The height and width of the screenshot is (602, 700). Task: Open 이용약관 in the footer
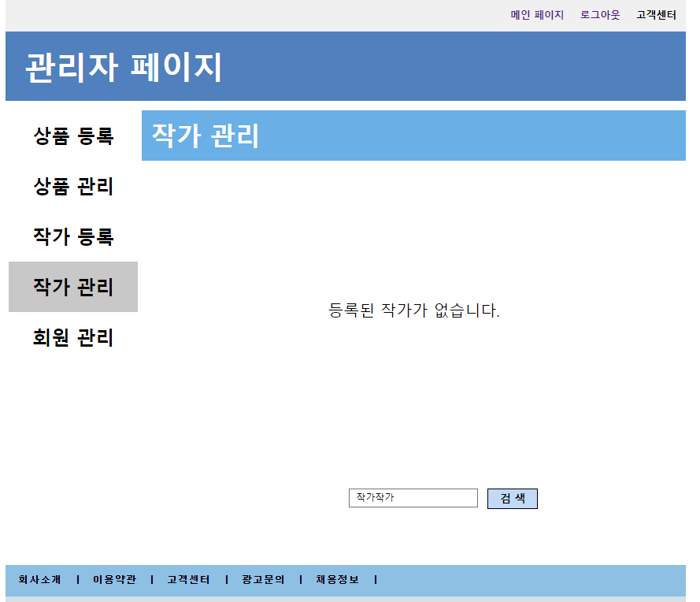point(114,580)
